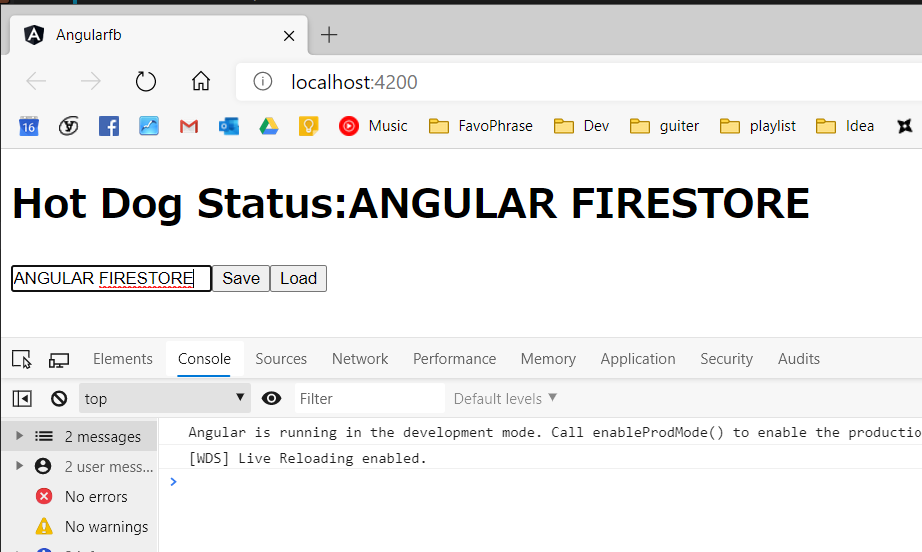Open the Facebook bookmark icon

pyautogui.click(x=109, y=126)
